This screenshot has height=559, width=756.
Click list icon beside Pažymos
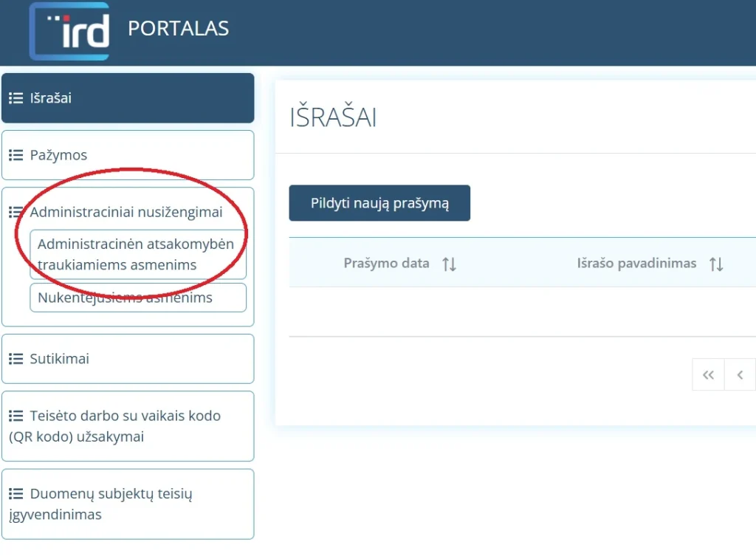point(16,155)
